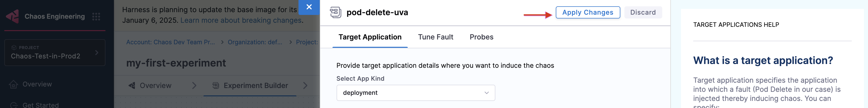Click the Overview step icon in wizard
The width and height of the screenshot is (868, 108).
click(x=132, y=85)
